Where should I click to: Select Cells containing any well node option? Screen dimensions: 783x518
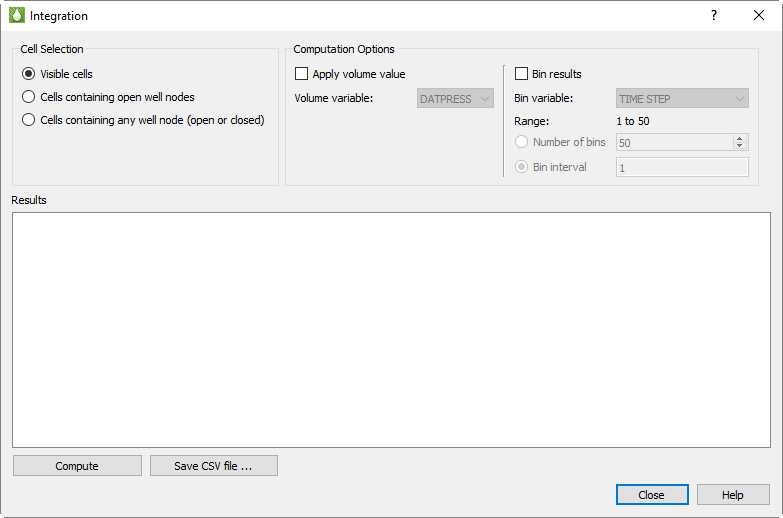click(x=29, y=120)
